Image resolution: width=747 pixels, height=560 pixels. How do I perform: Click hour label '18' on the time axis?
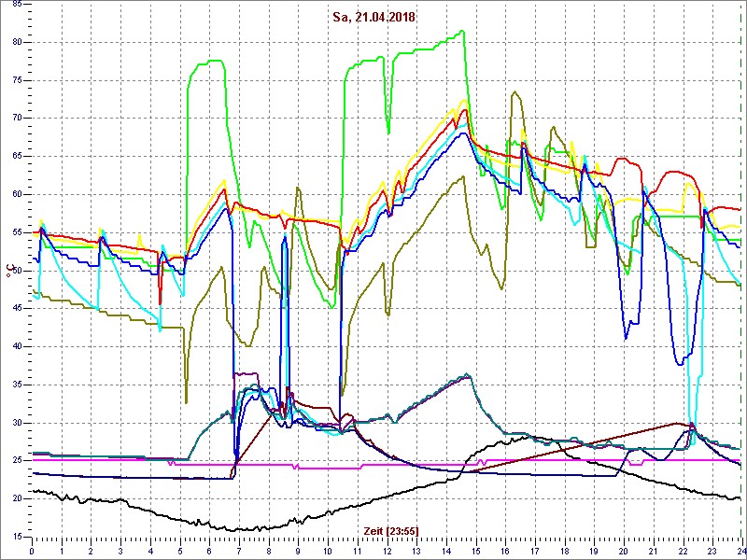[x=564, y=552]
